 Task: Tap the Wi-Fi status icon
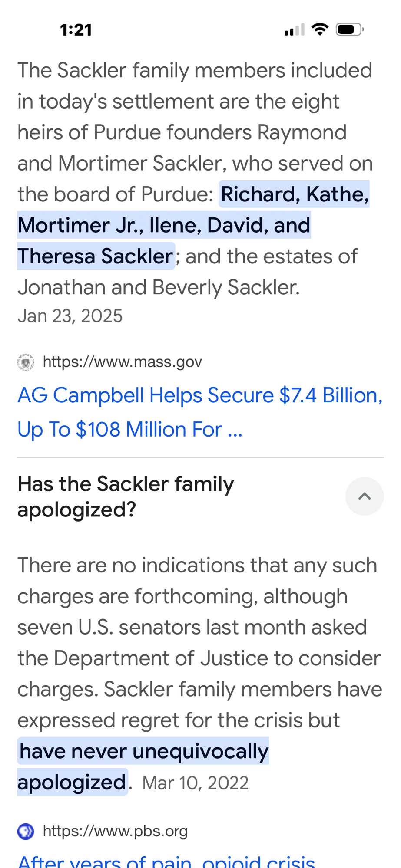[x=320, y=30]
